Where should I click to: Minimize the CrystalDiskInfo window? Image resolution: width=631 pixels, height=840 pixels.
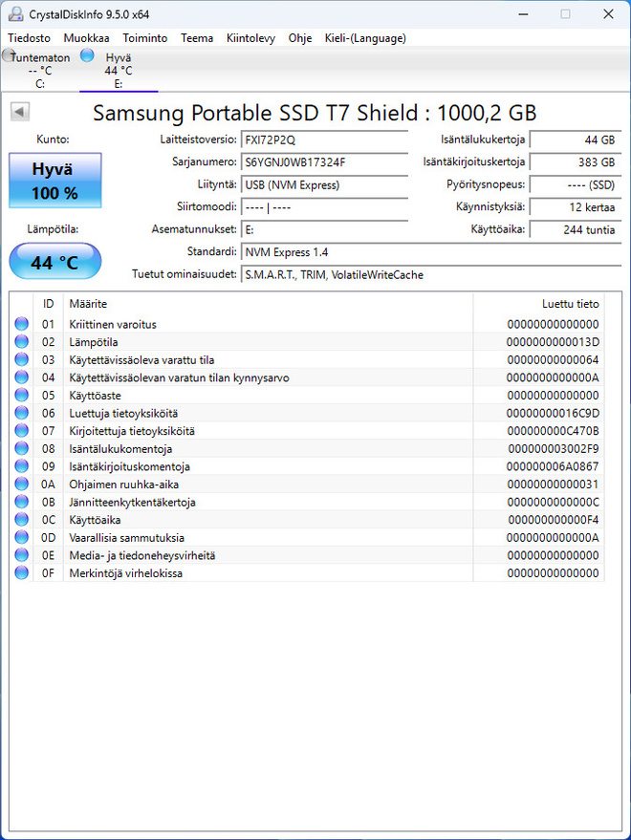[x=523, y=14]
